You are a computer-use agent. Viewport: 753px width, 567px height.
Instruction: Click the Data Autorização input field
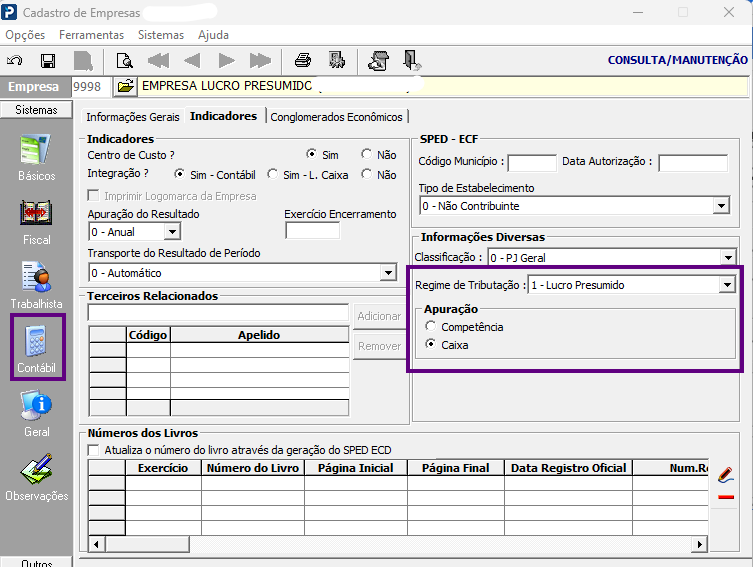pos(693,163)
